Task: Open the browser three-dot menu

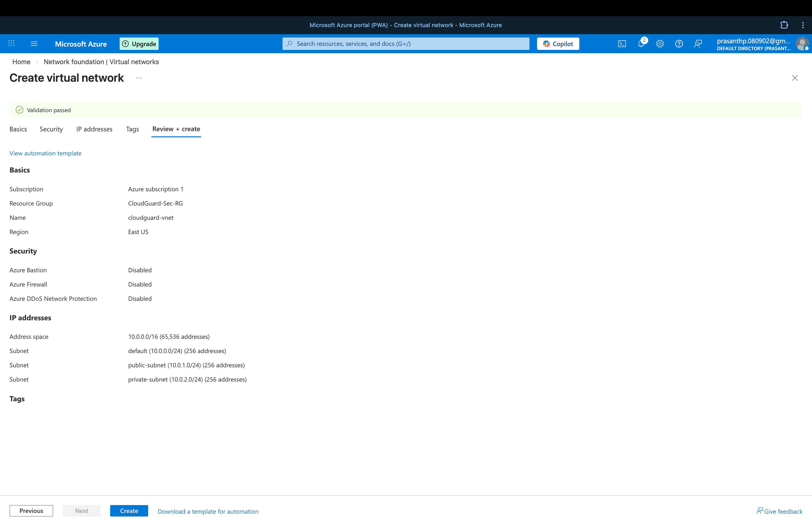Action: click(x=803, y=25)
